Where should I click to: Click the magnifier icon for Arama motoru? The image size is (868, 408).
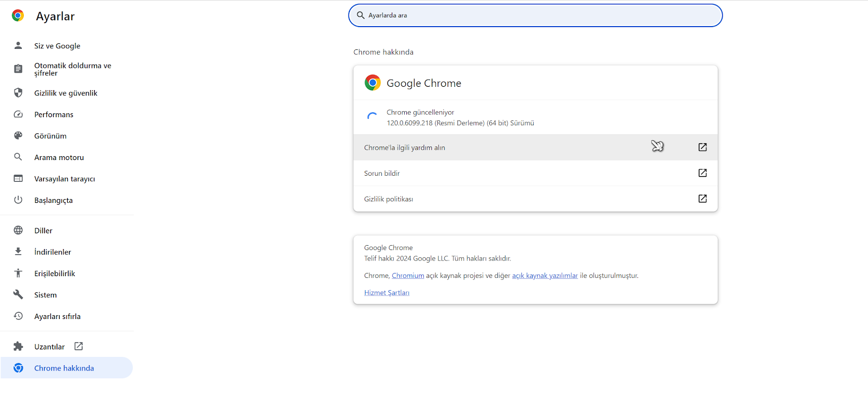[x=18, y=157]
